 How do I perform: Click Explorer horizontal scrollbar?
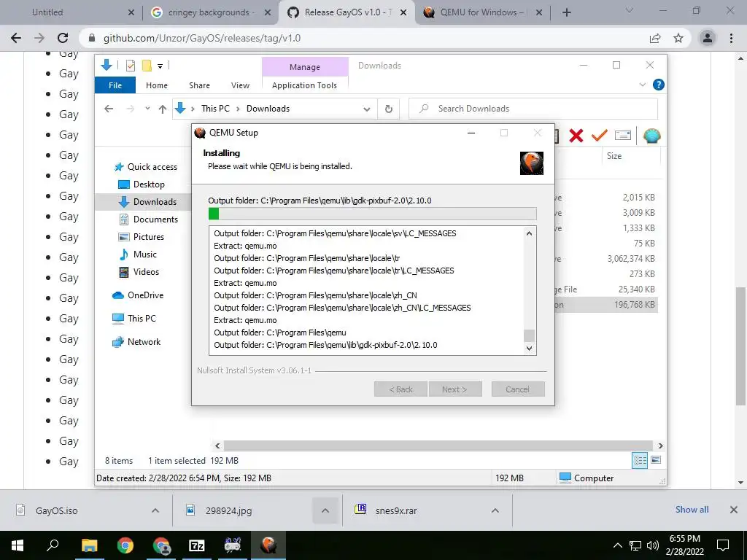[438, 446]
